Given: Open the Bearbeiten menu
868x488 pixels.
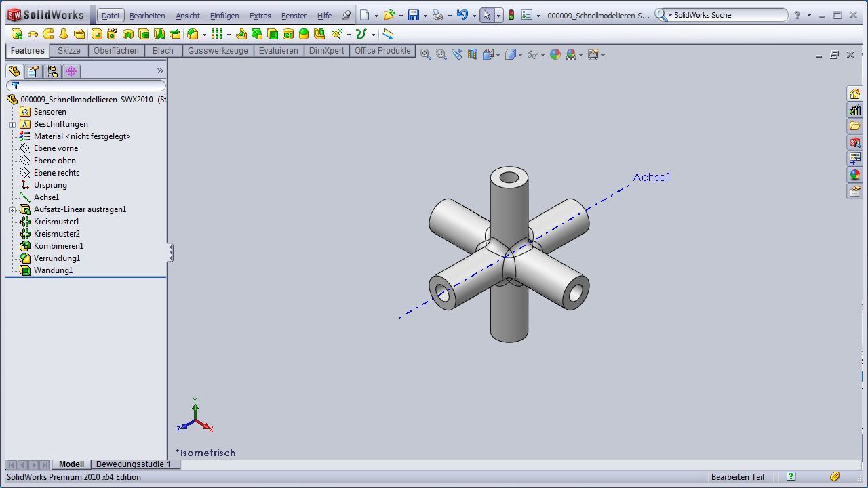Looking at the screenshot, I should tap(147, 16).
